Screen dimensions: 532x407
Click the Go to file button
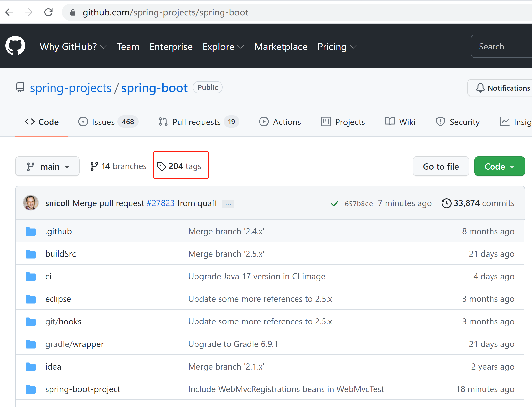(x=441, y=166)
